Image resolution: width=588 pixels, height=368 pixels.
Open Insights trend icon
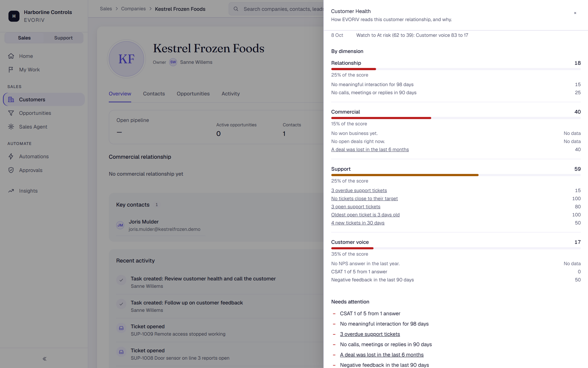tap(11, 191)
